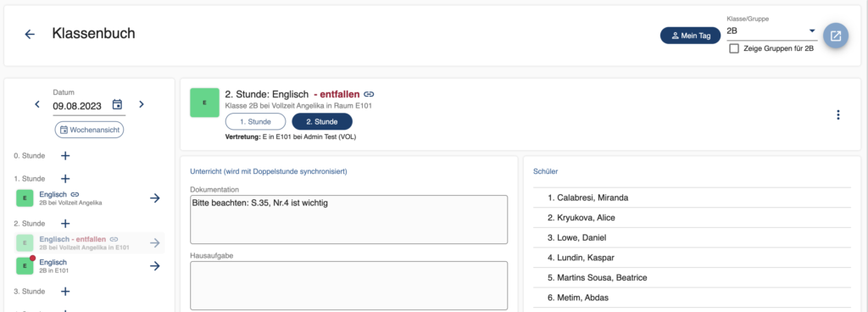868x312 pixels.
Task: Click the Klassenbuch page title
Action: pos(93,33)
